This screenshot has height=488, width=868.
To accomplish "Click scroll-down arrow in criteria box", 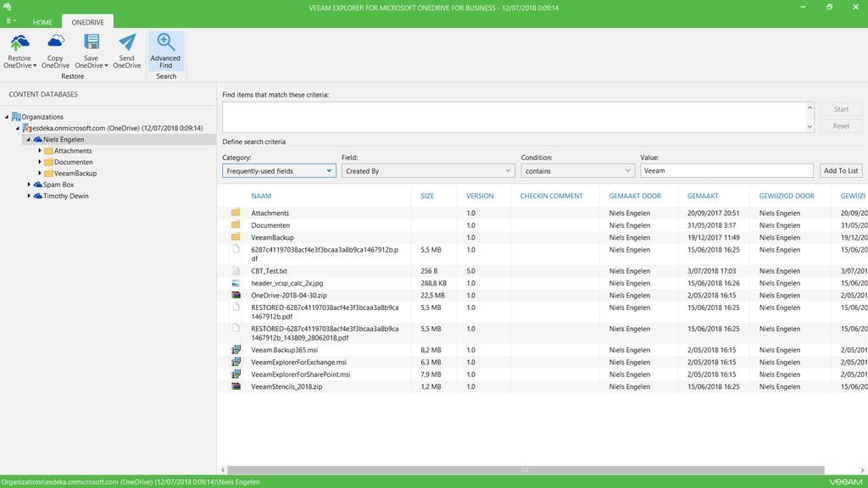I will point(810,127).
